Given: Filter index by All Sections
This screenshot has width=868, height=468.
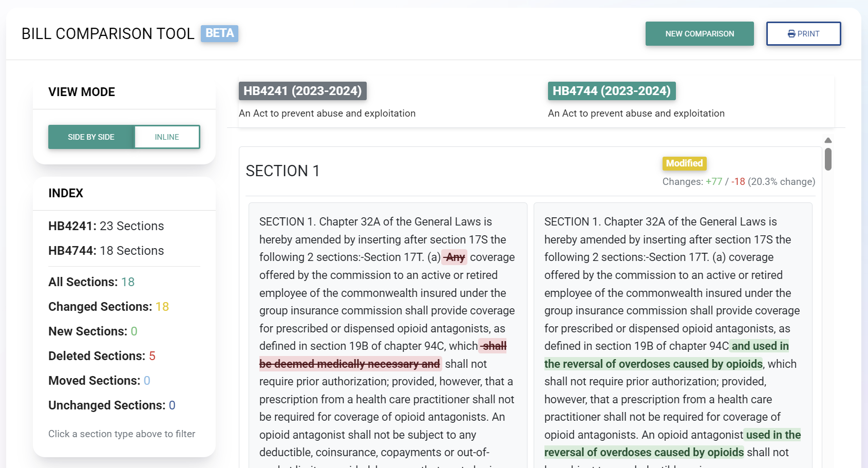Looking at the screenshot, I should coord(91,282).
